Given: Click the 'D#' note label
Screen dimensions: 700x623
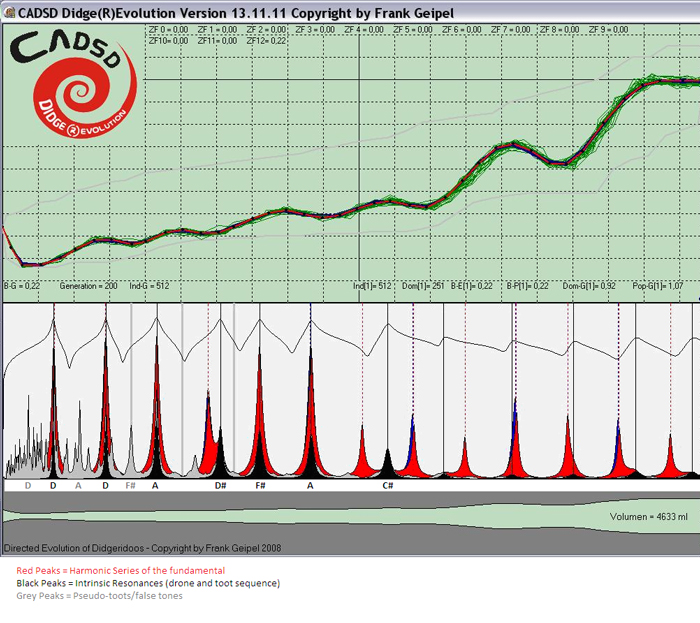Looking at the screenshot, I should coord(221,486).
